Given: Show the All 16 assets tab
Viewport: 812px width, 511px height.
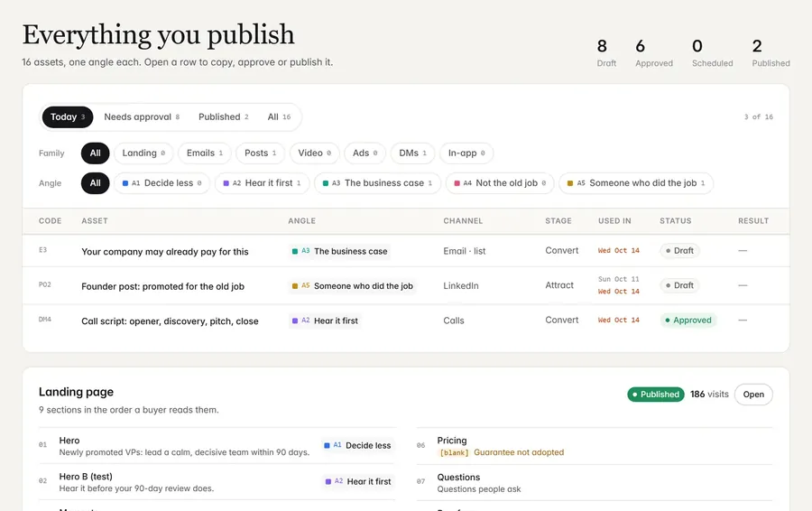Looking at the screenshot, I should (279, 117).
